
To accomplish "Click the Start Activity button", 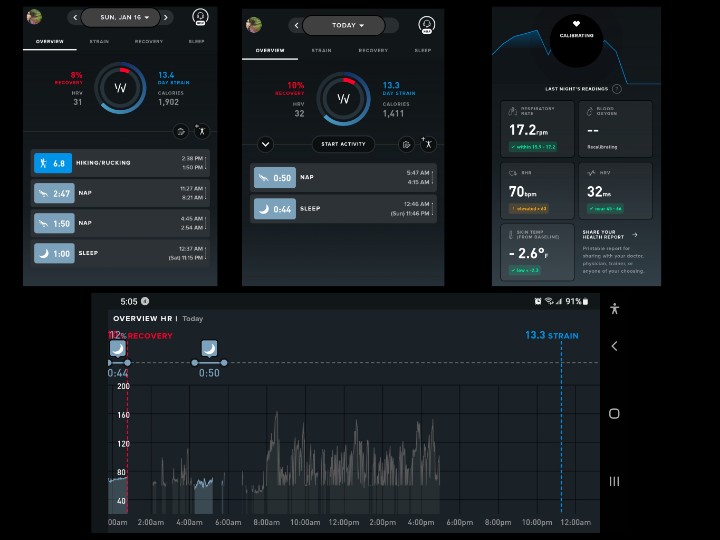I will tap(343, 144).
